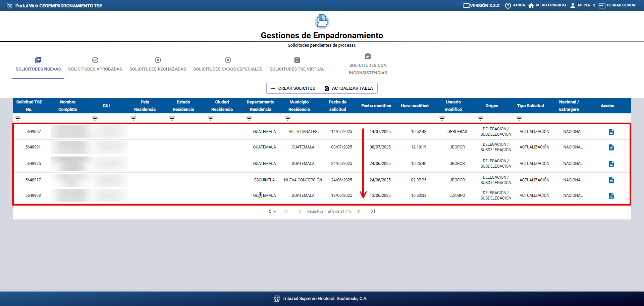
Task: Expand rows-per-page dropdown showing 5
Action: pyautogui.click(x=272, y=211)
